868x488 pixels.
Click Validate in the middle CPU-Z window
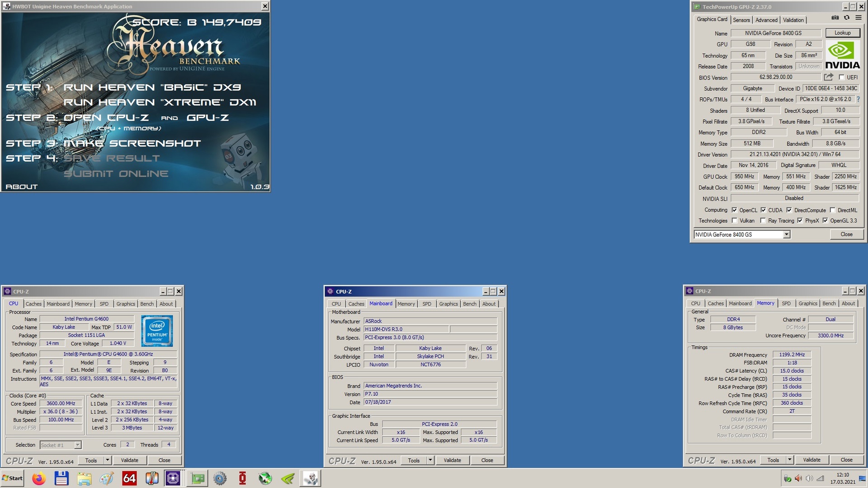click(453, 460)
